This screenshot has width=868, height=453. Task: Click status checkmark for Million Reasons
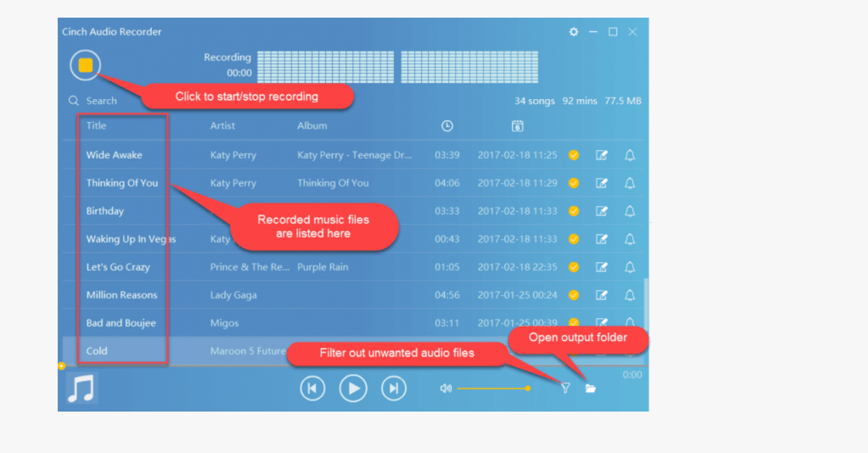[x=574, y=295]
